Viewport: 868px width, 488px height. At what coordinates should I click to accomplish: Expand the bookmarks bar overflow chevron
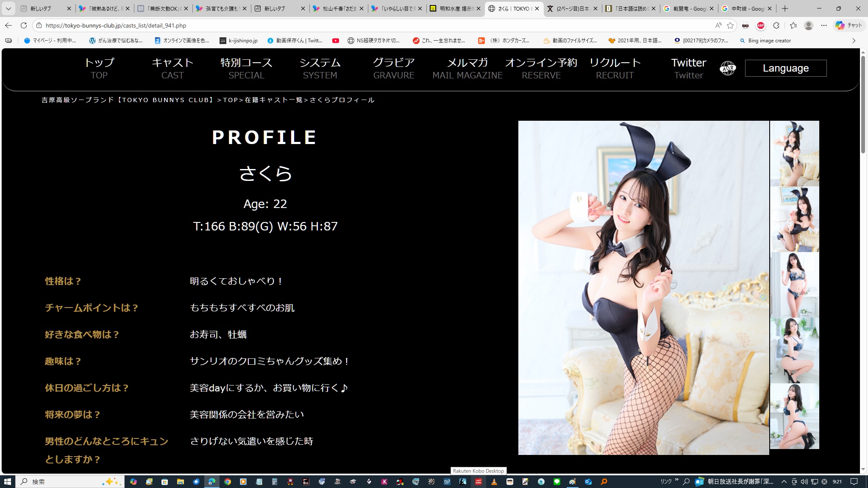click(854, 41)
